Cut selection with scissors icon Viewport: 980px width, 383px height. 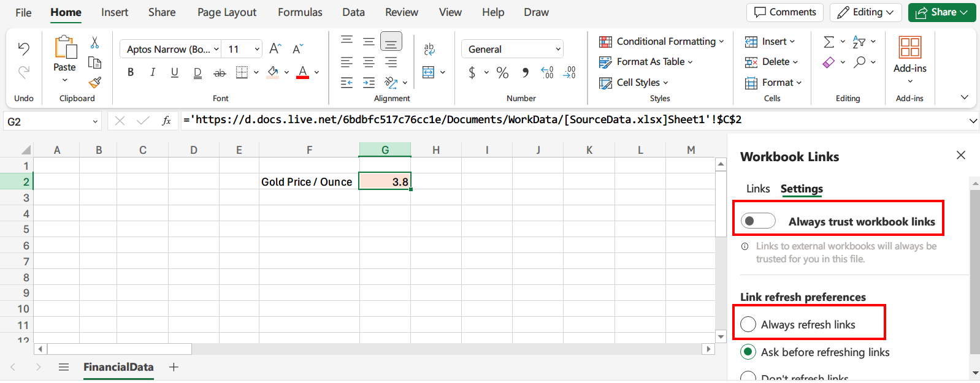coord(94,42)
